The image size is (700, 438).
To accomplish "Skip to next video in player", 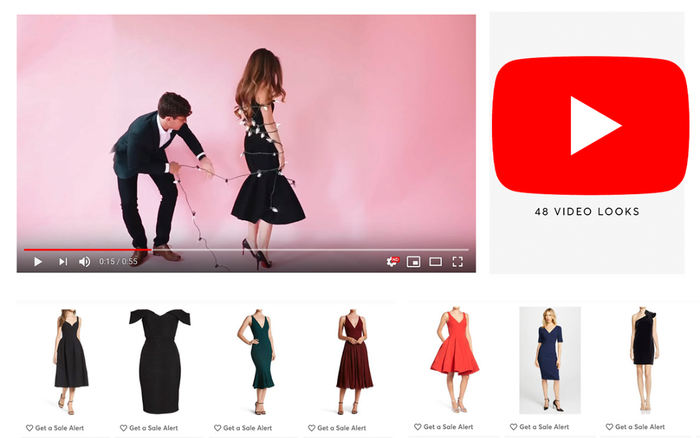I will (x=63, y=262).
